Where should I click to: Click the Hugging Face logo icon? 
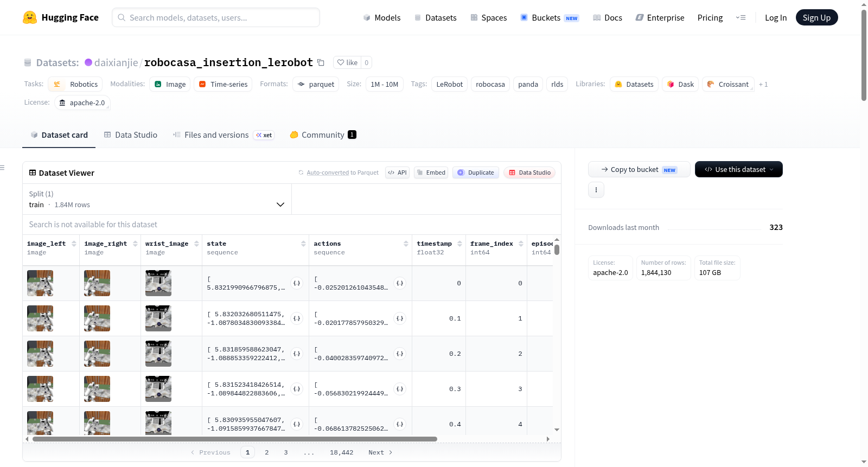30,17
